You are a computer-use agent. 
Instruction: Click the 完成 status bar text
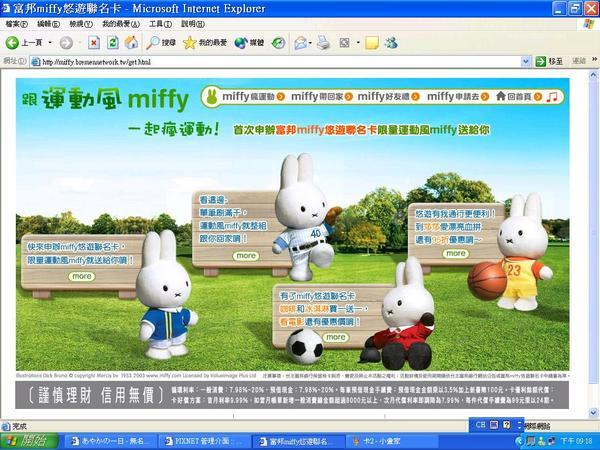click(19, 426)
